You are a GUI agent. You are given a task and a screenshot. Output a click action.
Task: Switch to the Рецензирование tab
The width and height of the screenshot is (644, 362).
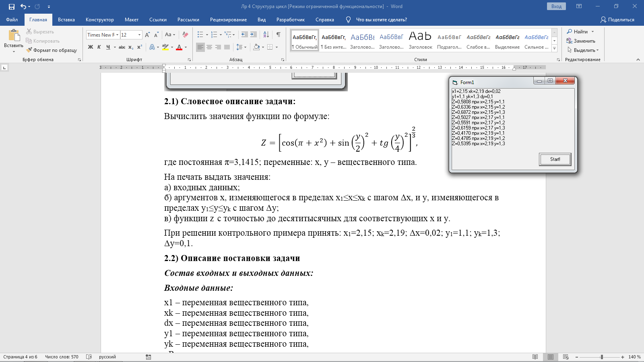click(x=228, y=19)
